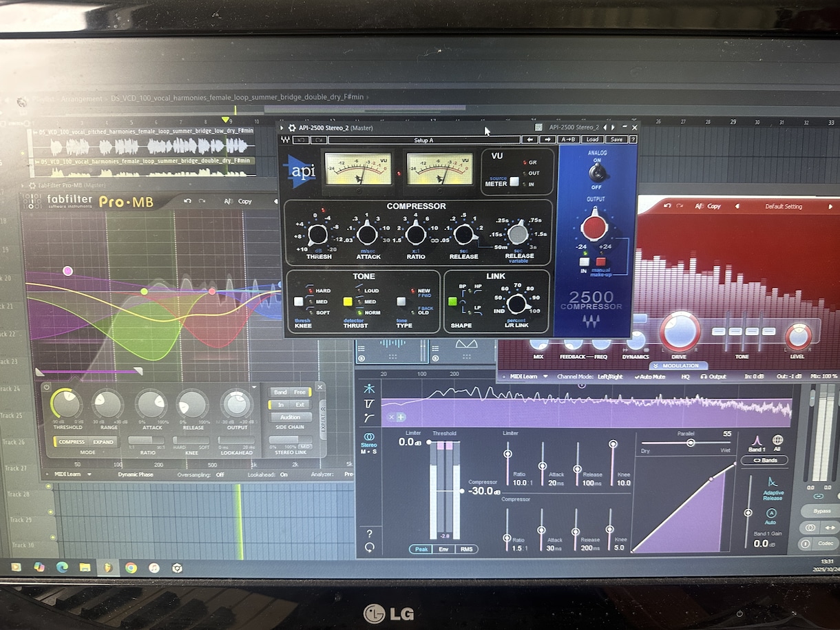
Task: Open Setup A preset bar in API-2500
Action: (423, 140)
